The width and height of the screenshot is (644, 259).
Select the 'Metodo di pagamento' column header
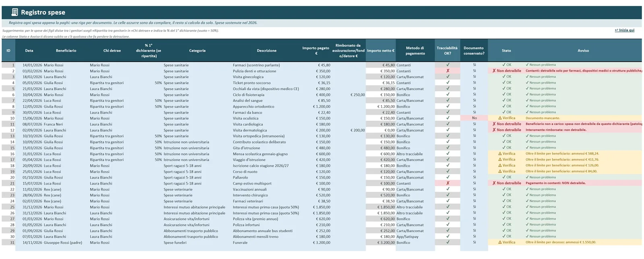click(415, 51)
